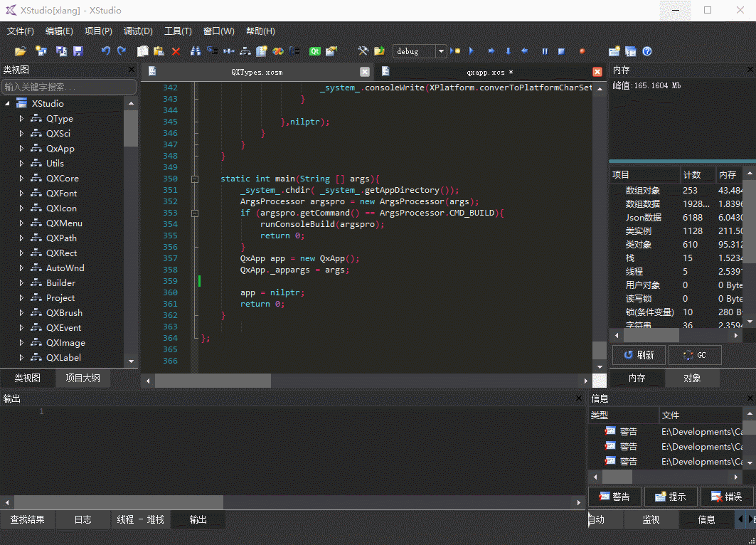Switch to the 日志 bottom tab
This screenshot has width=756, height=545.
click(x=83, y=519)
